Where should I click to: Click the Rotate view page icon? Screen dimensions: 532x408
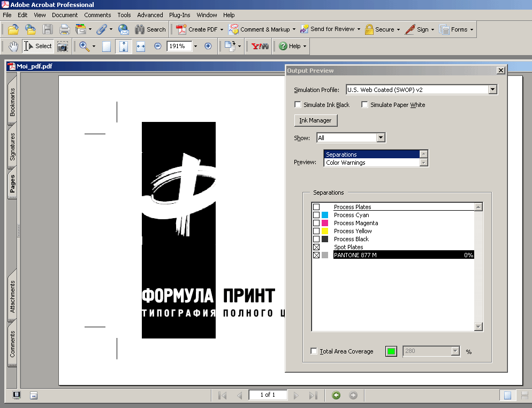[230, 46]
